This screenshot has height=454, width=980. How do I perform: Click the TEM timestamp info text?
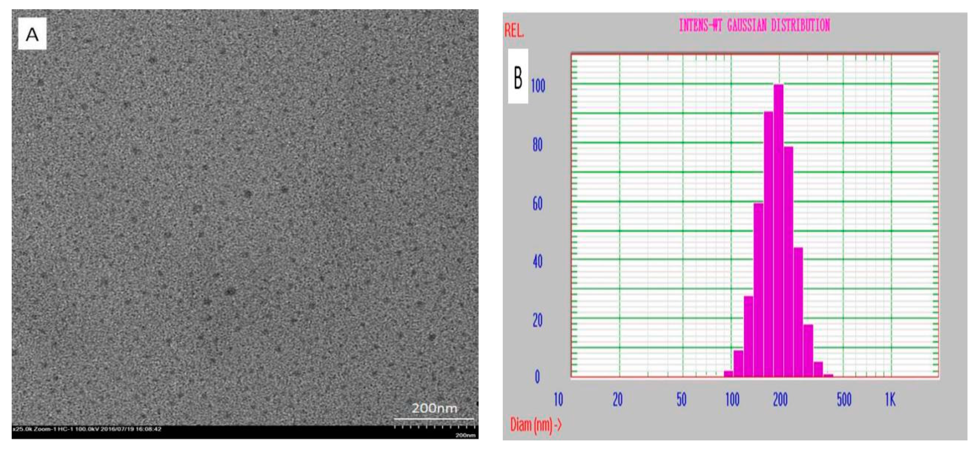pyautogui.click(x=87, y=429)
